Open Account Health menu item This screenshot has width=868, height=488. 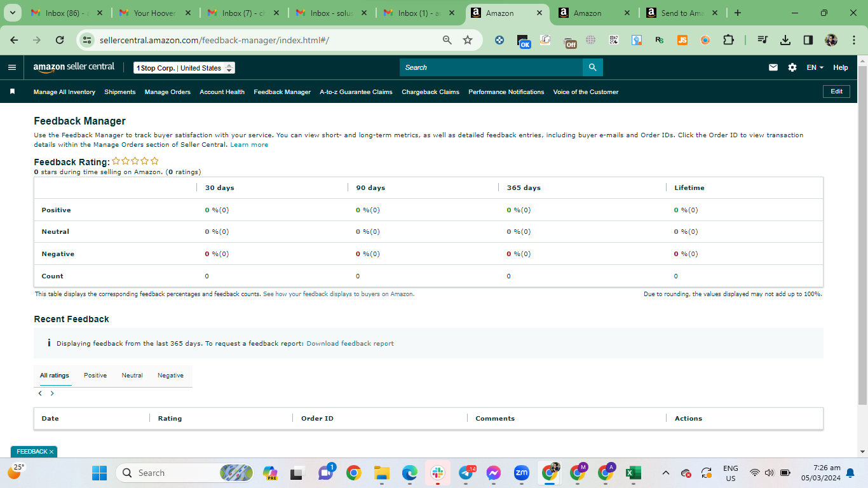(x=222, y=92)
